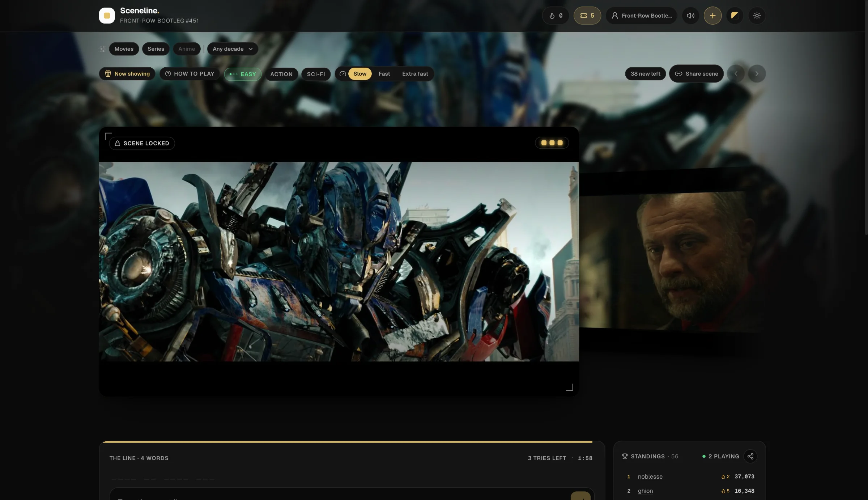Image resolution: width=868 pixels, height=500 pixels.
Task: Click the speed gauge icon
Action: pos(342,74)
